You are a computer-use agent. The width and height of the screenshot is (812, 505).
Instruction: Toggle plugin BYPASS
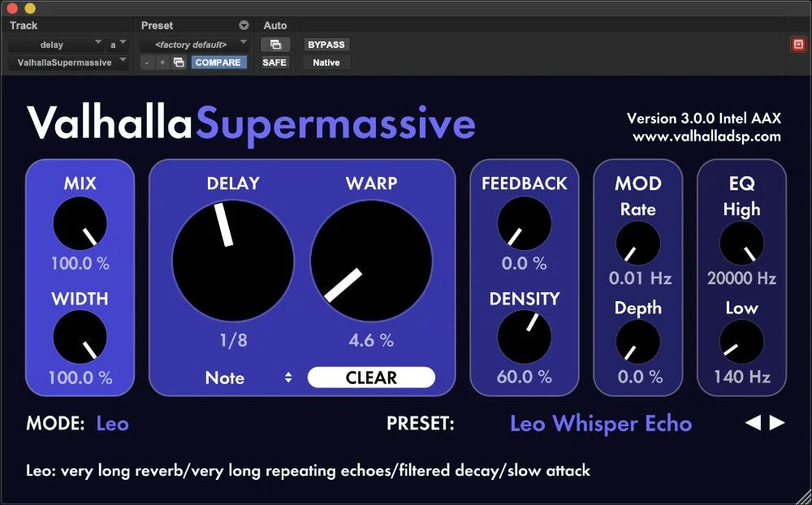[x=326, y=45]
